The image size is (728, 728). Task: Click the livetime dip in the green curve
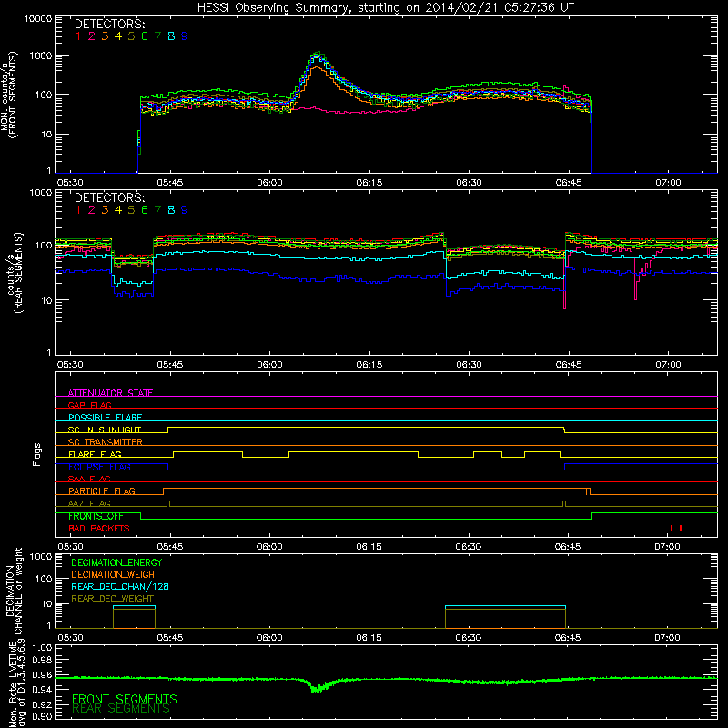click(317, 688)
